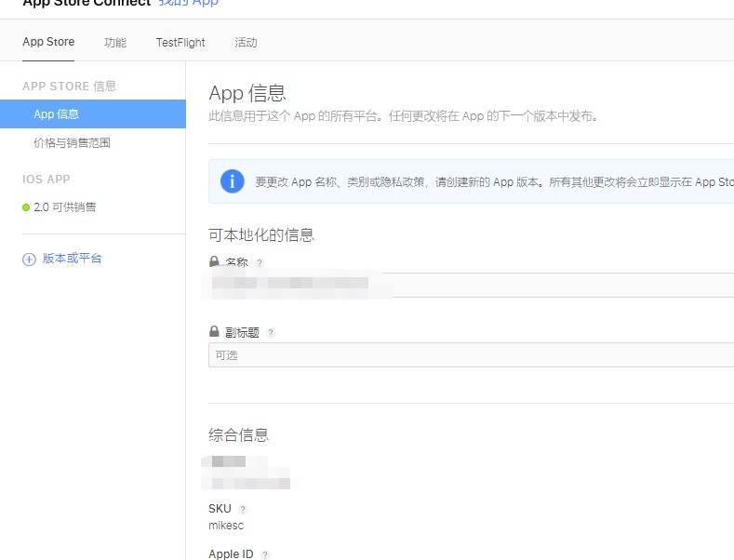The width and height of the screenshot is (734, 560).
Task: Click the blue info icon in the notice banner
Action: [233, 181]
